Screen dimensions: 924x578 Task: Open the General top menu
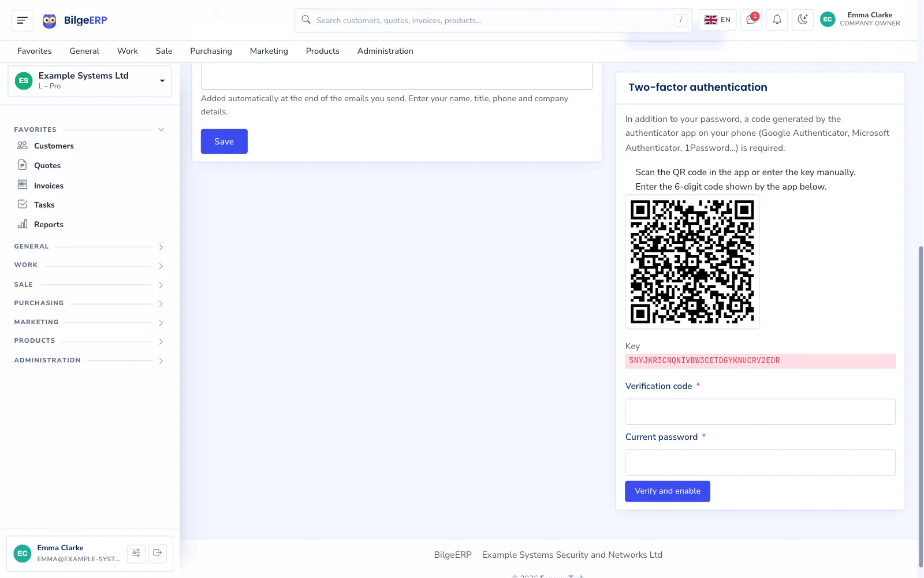[84, 51]
